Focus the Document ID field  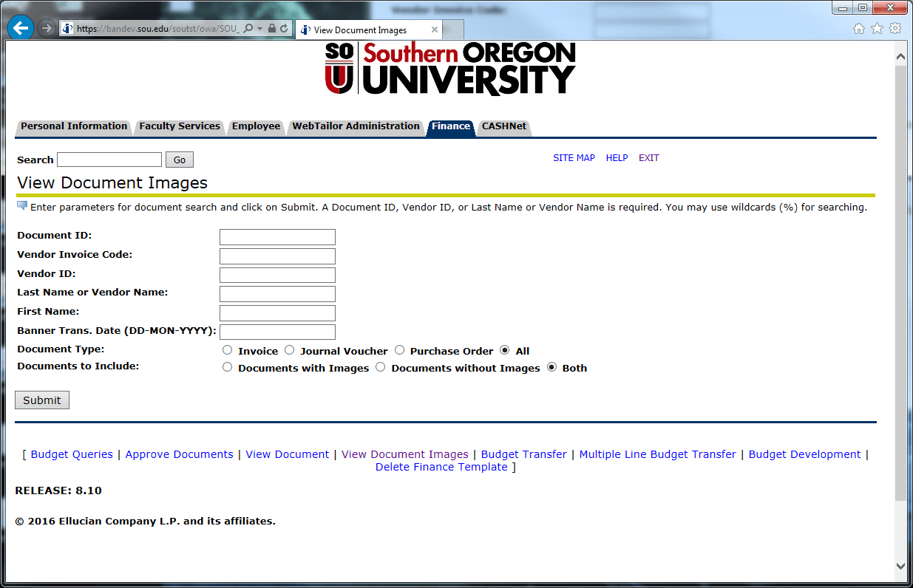277,237
